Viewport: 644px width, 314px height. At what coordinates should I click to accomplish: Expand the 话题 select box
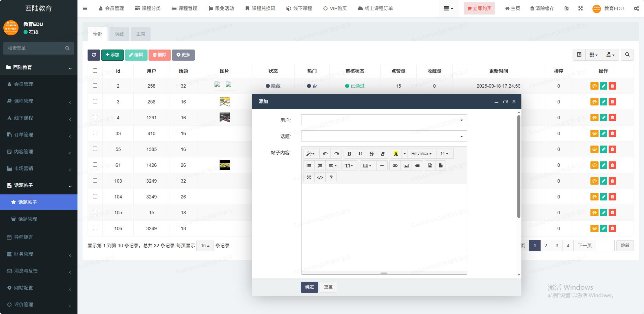[x=384, y=136]
